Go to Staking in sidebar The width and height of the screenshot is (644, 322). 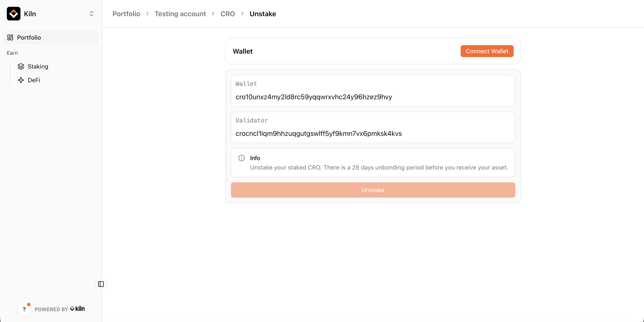pyautogui.click(x=38, y=66)
